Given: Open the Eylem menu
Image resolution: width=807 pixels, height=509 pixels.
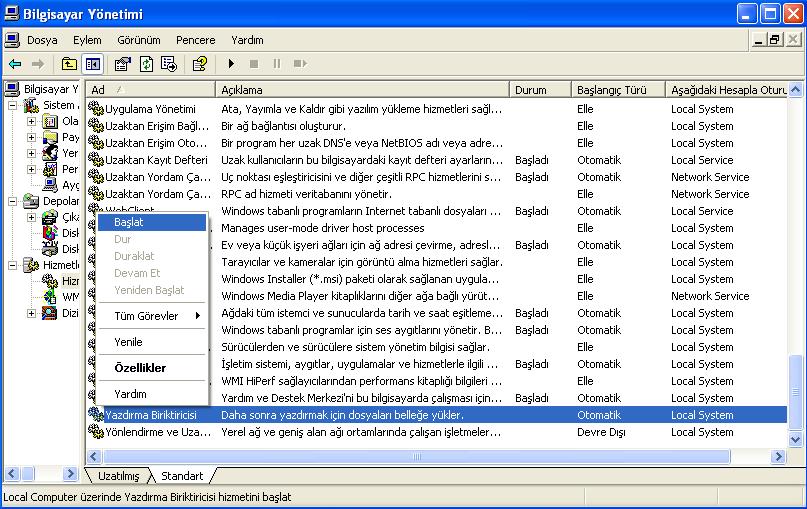Looking at the screenshot, I should pos(87,40).
